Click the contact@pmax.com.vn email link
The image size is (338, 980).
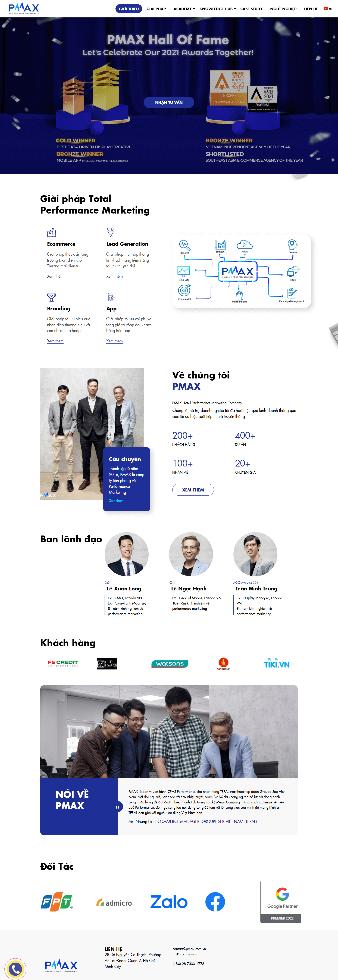tap(189, 948)
